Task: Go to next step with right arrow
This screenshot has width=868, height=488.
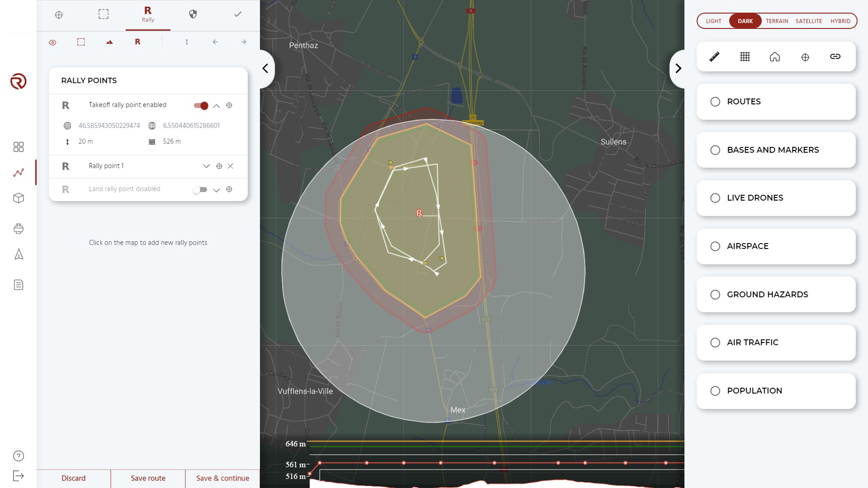Action: (244, 42)
